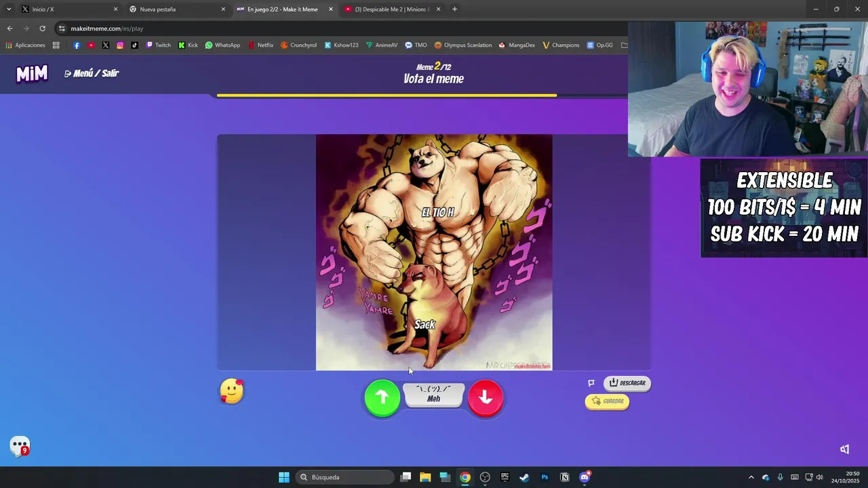The image size is (868, 488).
Task: Switch to the Despicable Me 2 YouTube tab
Action: [x=392, y=9]
